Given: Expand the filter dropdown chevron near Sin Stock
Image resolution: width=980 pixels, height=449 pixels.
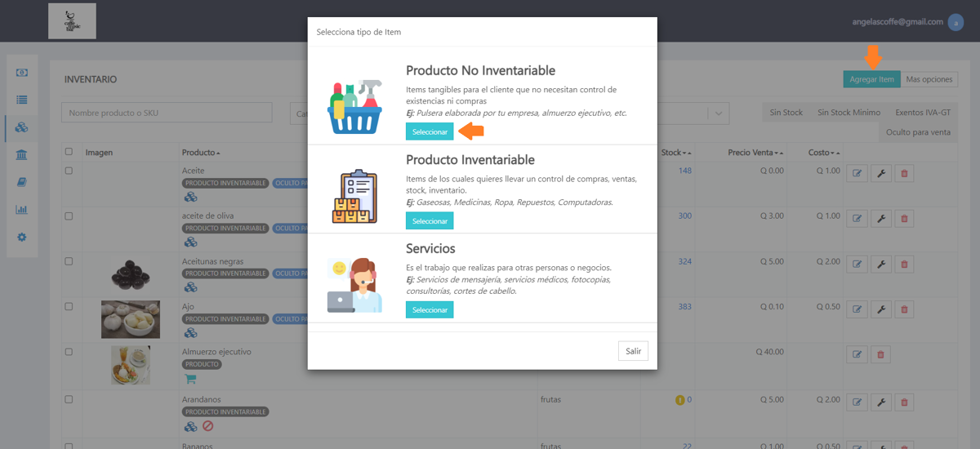Looking at the screenshot, I should click(x=719, y=113).
